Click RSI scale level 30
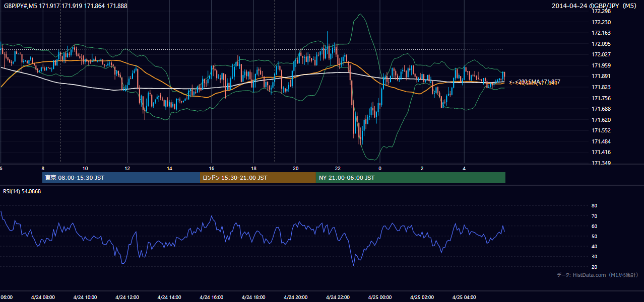644x302 pixels. click(594, 257)
